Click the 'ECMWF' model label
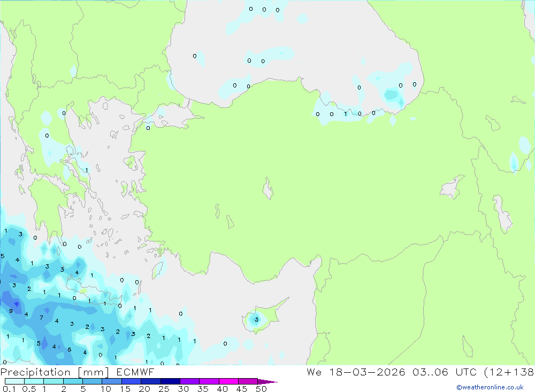 [135, 372]
